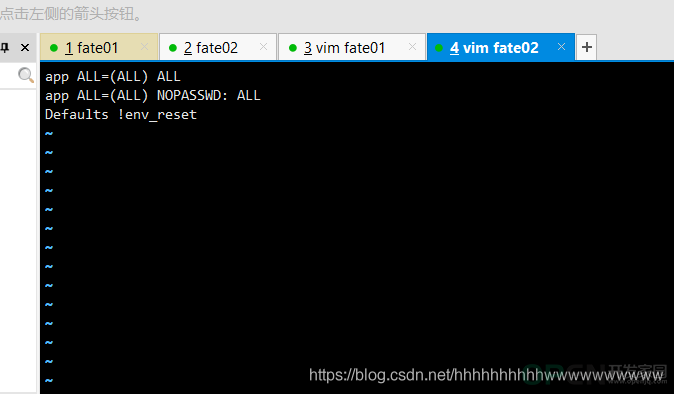Click the green status dot on fate01 tab
The image size is (674, 394).
(x=54, y=48)
